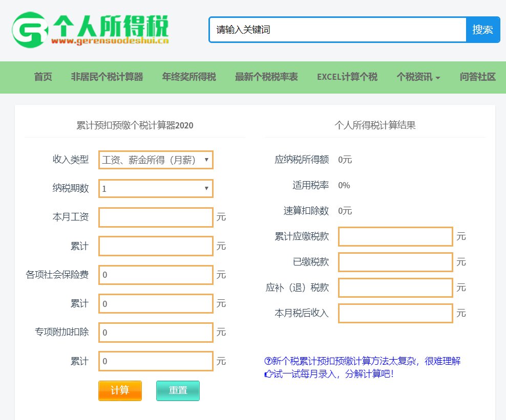Click the 个人所得税 site logo
Screen dimensions: 506x420
[x=91, y=30]
